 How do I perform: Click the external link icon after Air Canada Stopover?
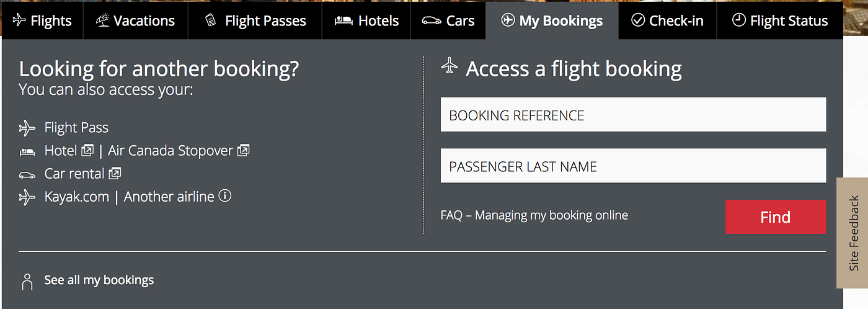point(244,150)
